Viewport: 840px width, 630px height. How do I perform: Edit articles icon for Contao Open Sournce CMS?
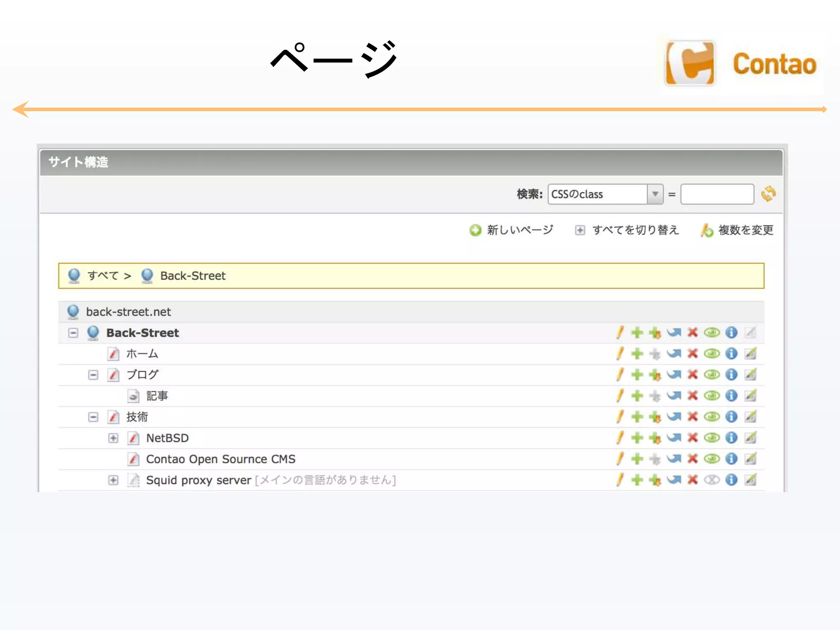750,459
